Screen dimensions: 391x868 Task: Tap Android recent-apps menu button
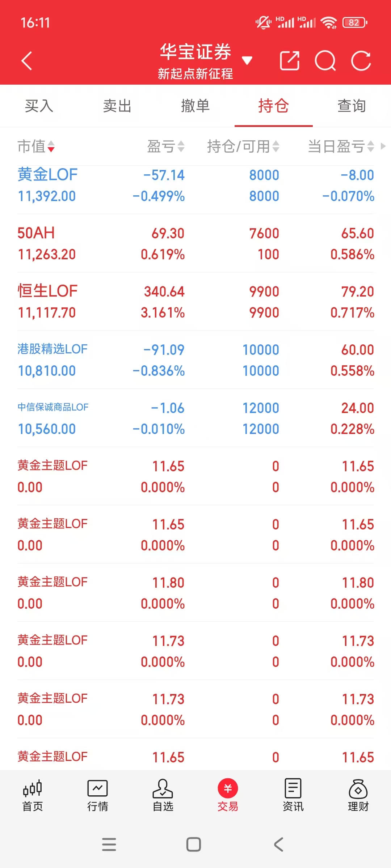[x=109, y=844]
